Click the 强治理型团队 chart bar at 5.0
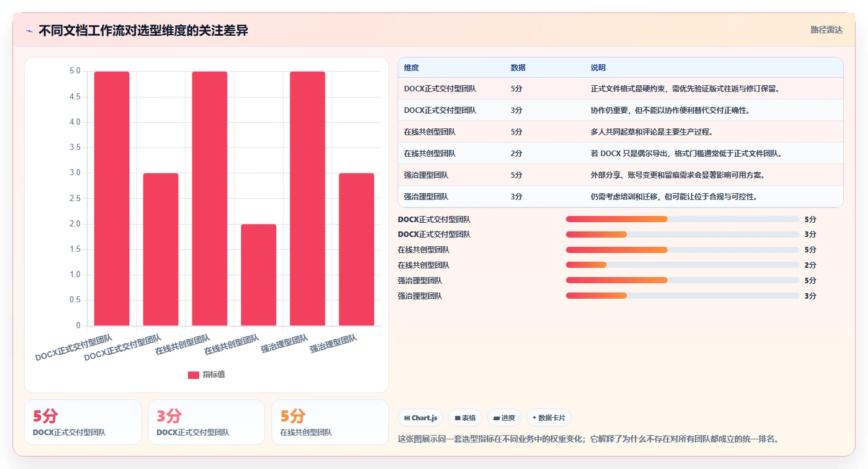This screenshot has height=469, width=868. click(x=308, y=199)
